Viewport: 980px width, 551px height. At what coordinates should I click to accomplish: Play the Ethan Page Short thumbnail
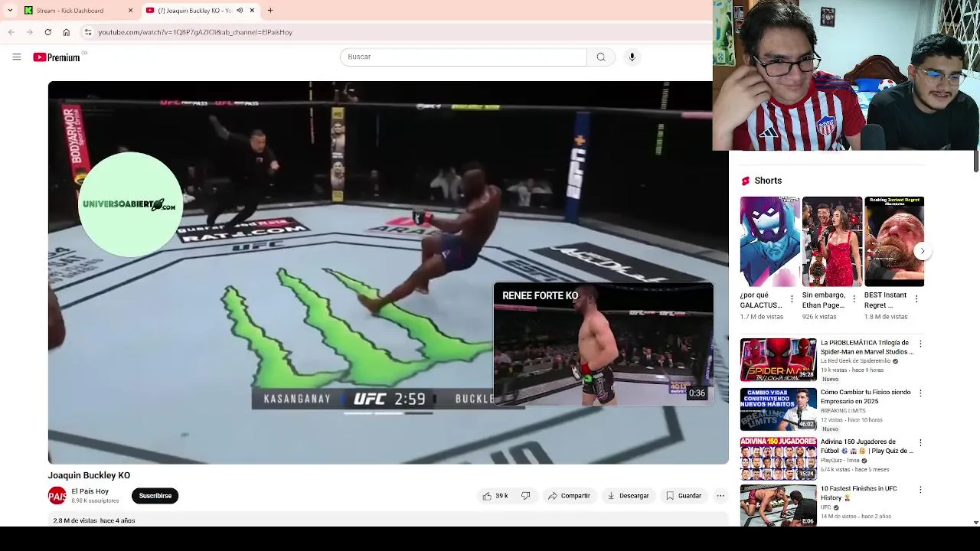(x=832, y=242)
